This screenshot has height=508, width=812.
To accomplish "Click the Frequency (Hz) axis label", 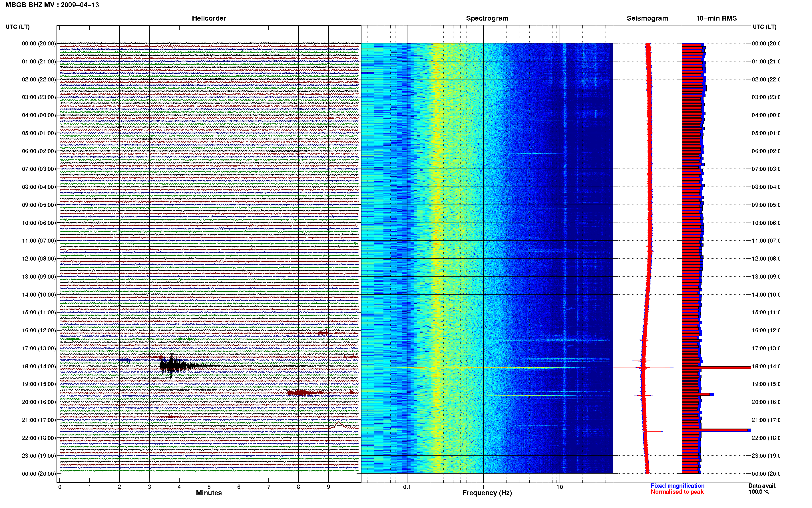I will 487,493.
